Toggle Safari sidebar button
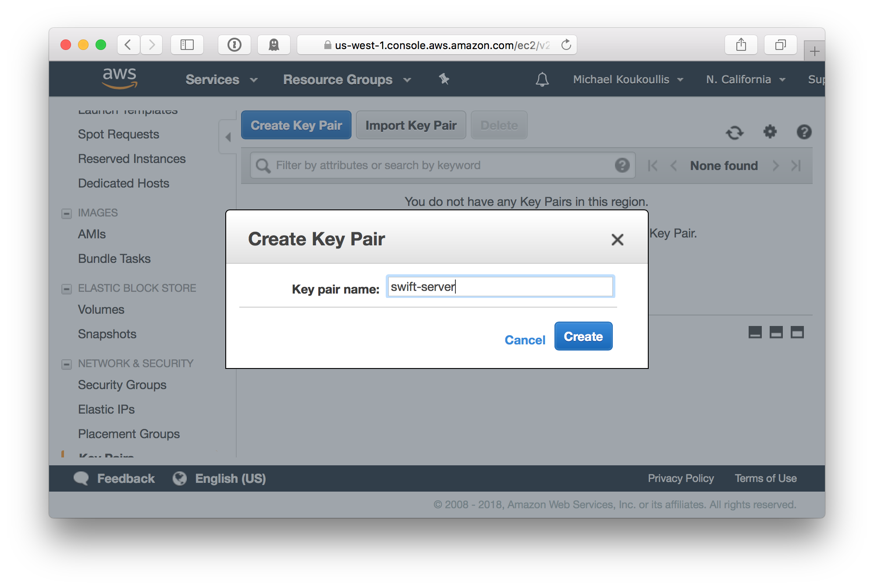 tap(187, 45)
